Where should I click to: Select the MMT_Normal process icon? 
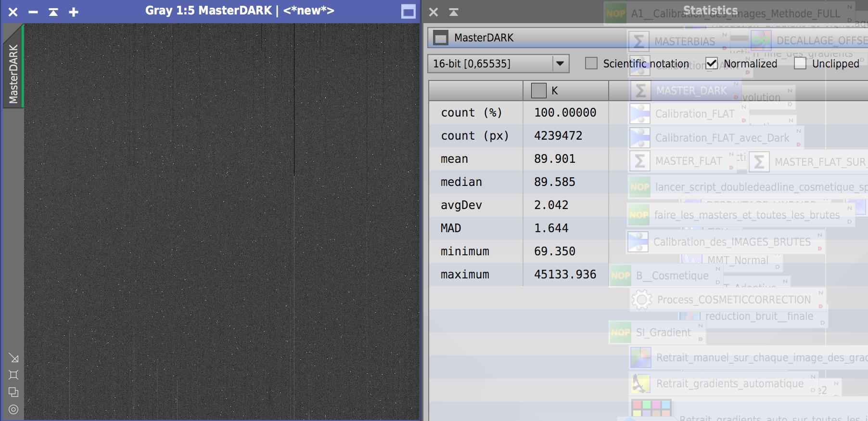pyautogui.click(x=691, y=259)
